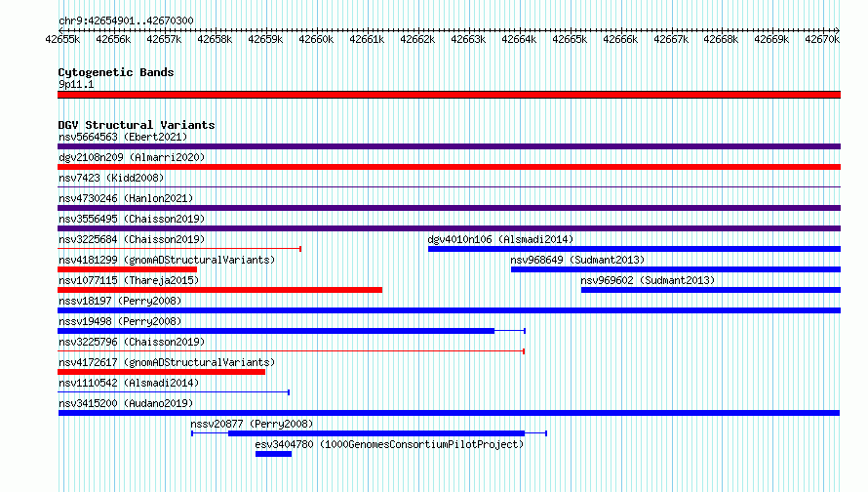Click the 42659k ruler tick label
This screenshot has height=492, width=868.
click(x=265, y=39)
